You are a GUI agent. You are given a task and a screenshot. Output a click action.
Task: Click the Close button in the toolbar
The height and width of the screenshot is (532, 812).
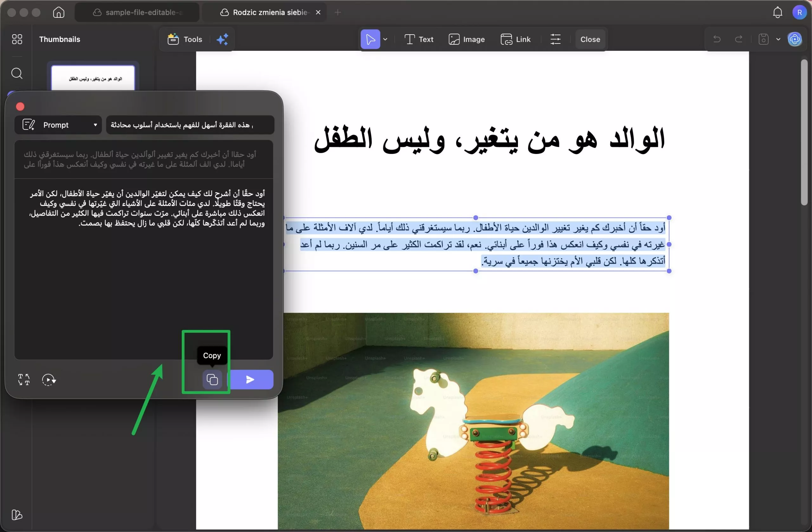pos(590,39)
